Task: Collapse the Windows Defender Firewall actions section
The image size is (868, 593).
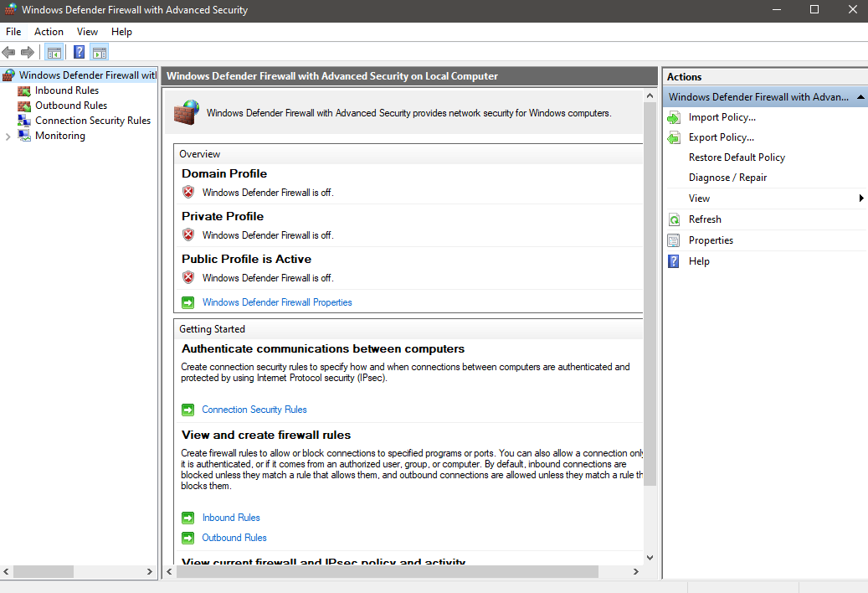Action: pyautogui.click(x=860, y=97)
